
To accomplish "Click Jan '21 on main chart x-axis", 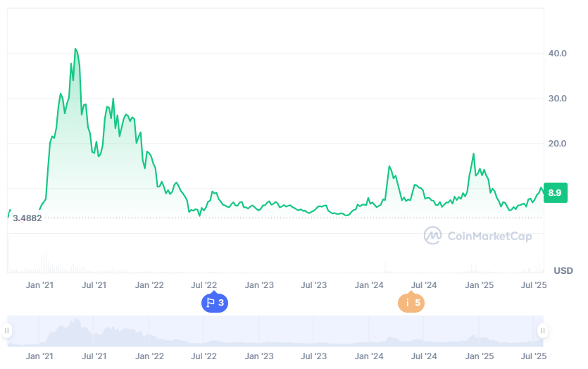I will coord(39,285).
